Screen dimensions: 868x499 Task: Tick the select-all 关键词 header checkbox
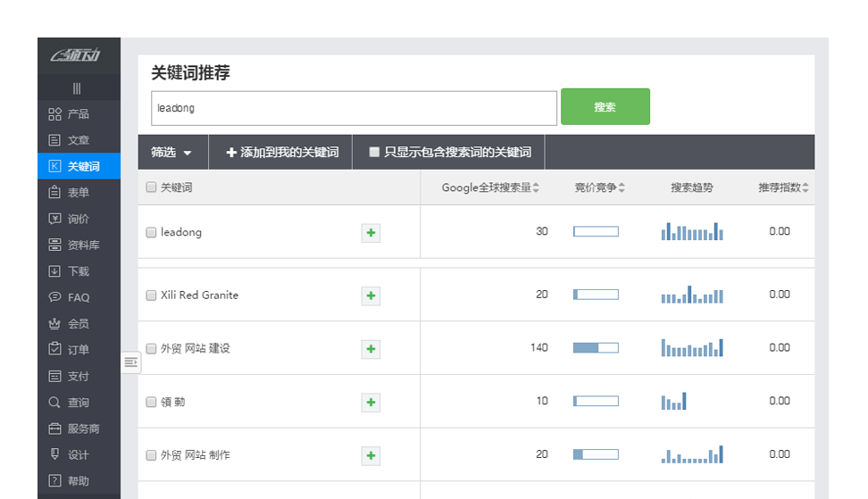click(151, 187)
